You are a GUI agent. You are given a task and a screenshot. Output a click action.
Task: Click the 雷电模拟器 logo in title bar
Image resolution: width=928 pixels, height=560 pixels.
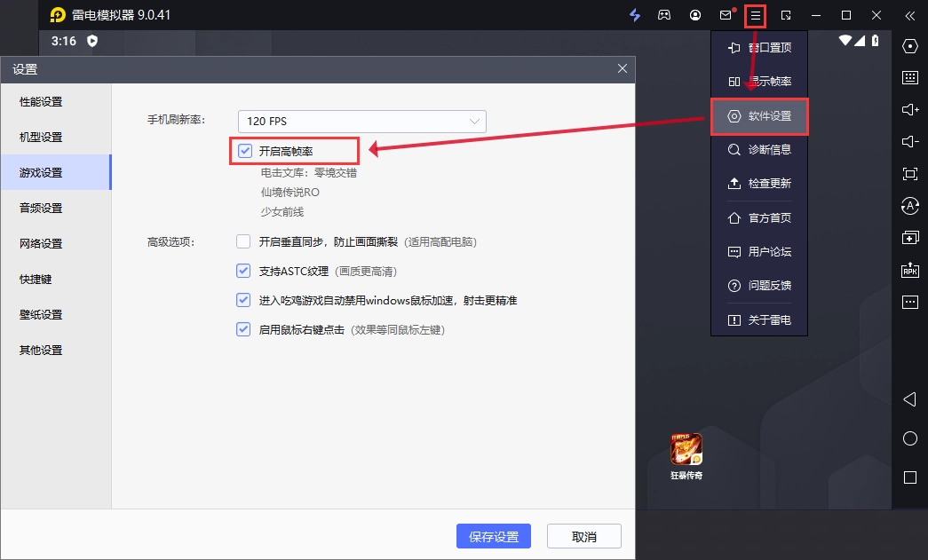(x=58, y=15)
